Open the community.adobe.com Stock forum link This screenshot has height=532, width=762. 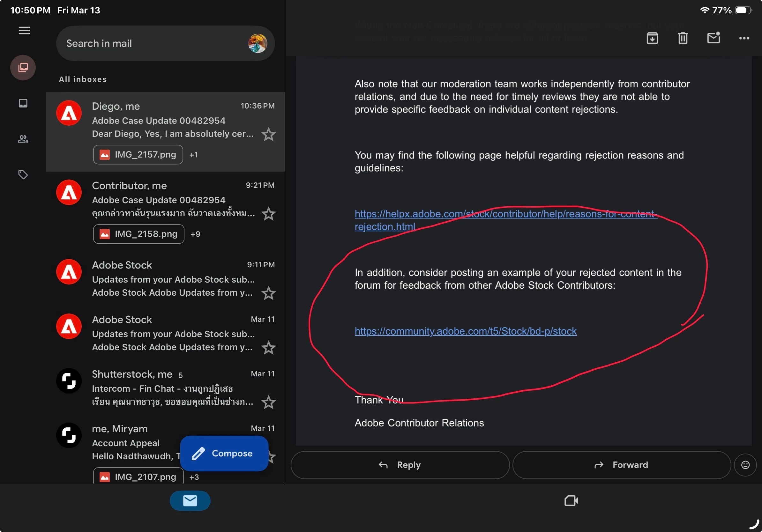click(465, 331)
